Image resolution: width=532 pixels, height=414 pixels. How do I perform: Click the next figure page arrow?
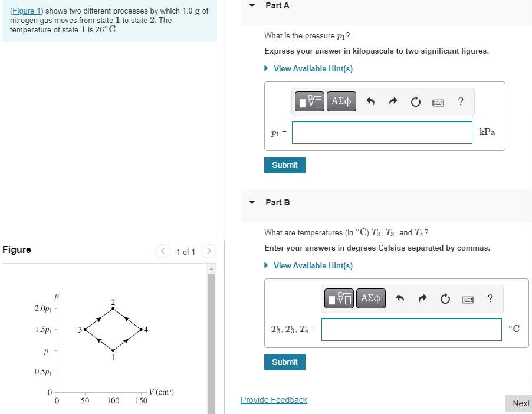click(209, 251)
